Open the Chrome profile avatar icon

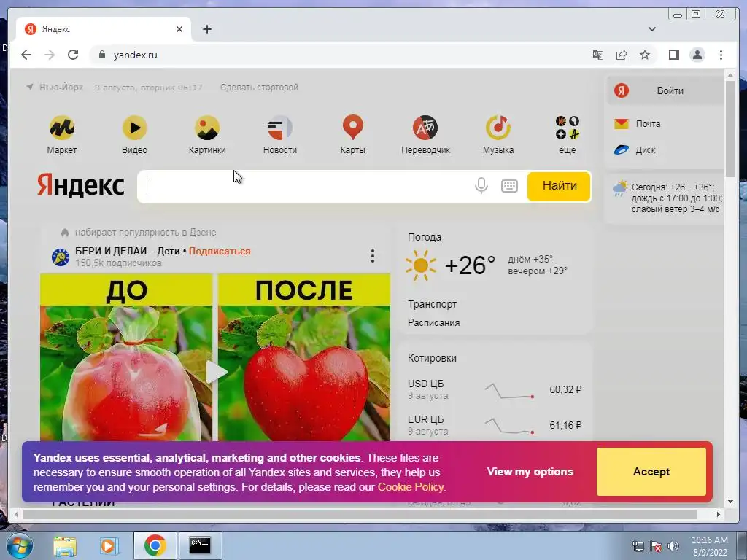click(x=697, y=55)
